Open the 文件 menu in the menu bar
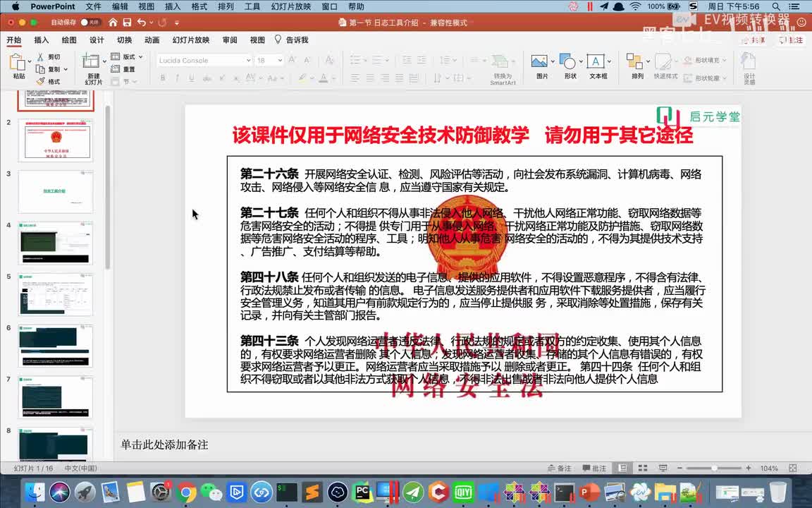Viewport: 812px width, 508px height. (x=93, y=7)
